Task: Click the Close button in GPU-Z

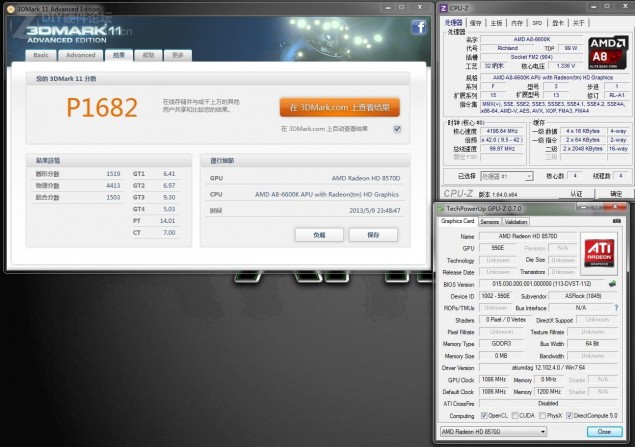Action: (x=604, y=432)
